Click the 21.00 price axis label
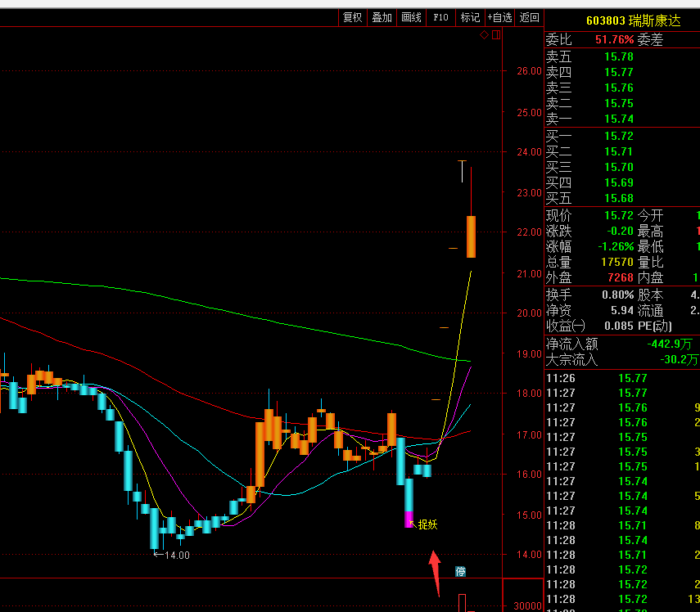700x612 pixels. pyautogui.click(x=529, y=273)
